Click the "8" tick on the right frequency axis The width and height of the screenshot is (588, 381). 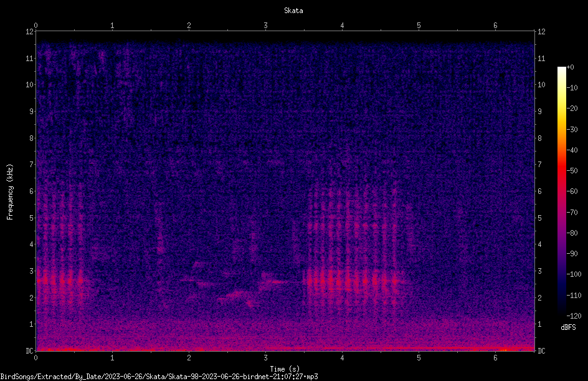click(x=539, y=138)
